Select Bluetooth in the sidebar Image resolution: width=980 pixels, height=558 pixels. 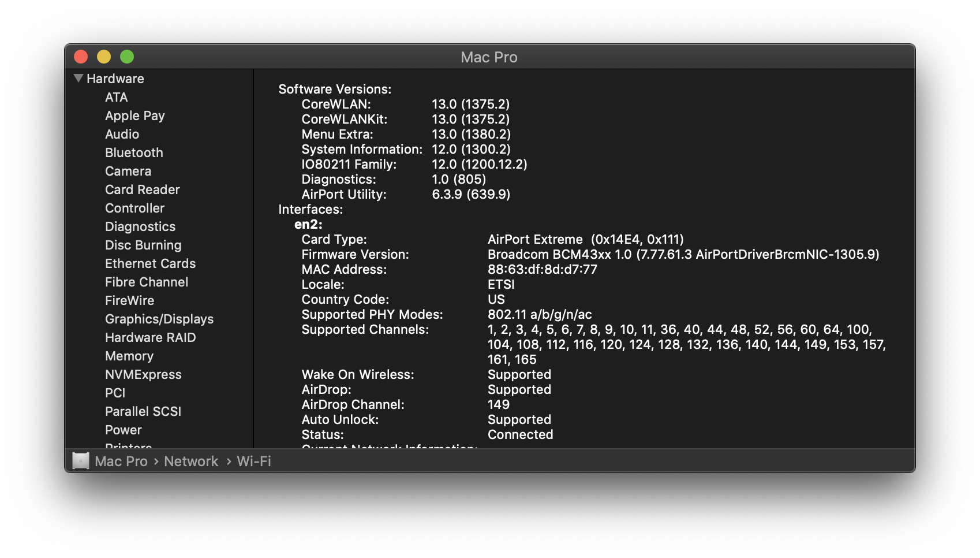click(134, 152)
